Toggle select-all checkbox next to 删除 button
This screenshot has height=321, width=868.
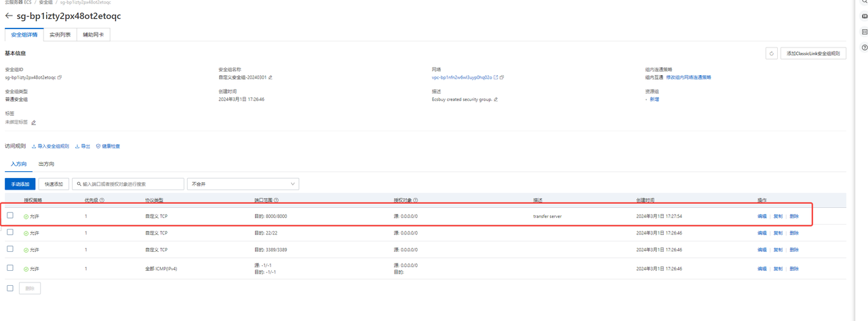[10, 288]
